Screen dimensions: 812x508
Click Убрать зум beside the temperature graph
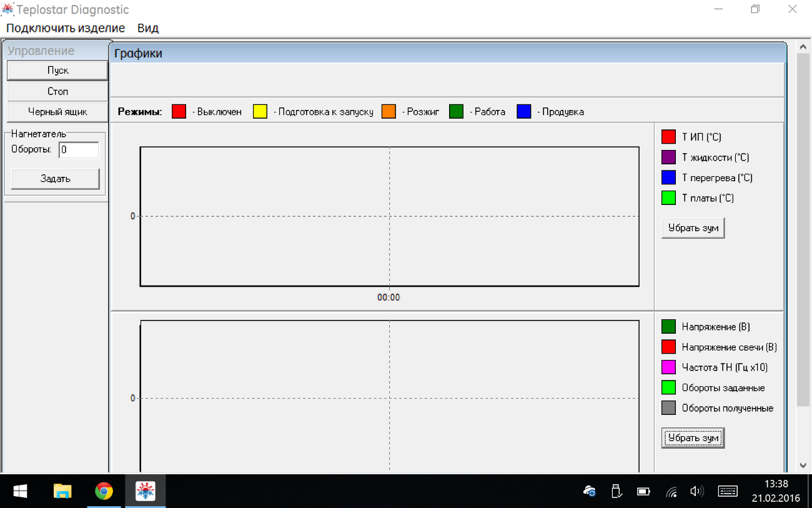693,228
